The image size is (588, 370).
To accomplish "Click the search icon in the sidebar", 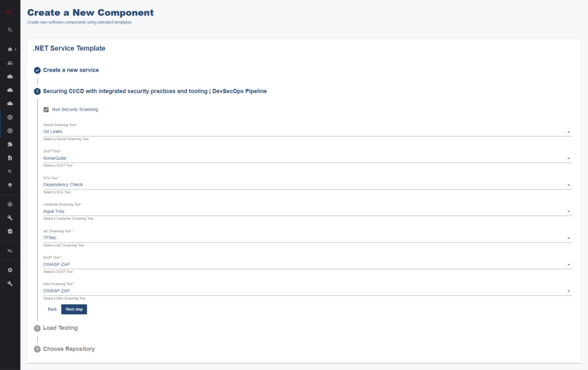I will click(10, 30).
